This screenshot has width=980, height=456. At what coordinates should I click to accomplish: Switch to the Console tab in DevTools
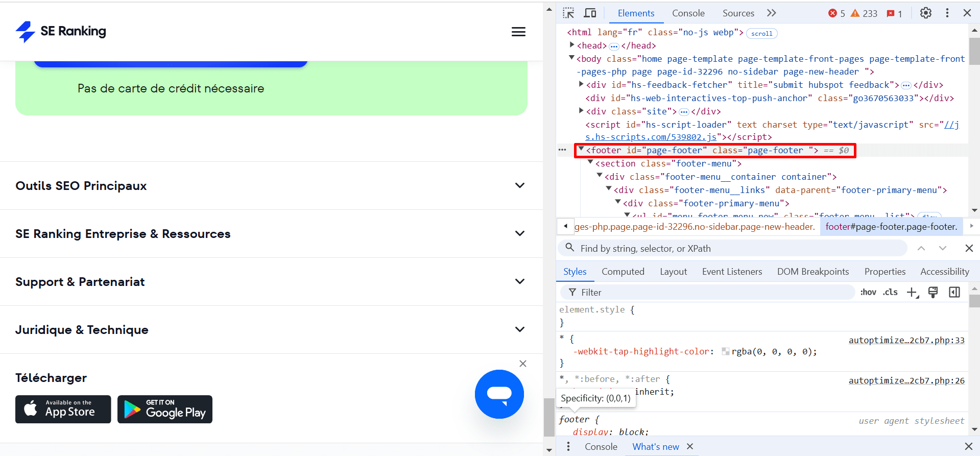coord(688,13)
